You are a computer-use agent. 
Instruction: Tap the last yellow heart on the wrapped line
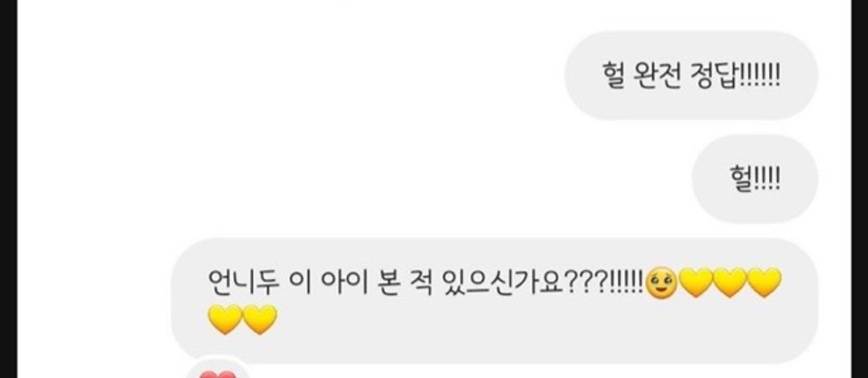coord(260,320)
